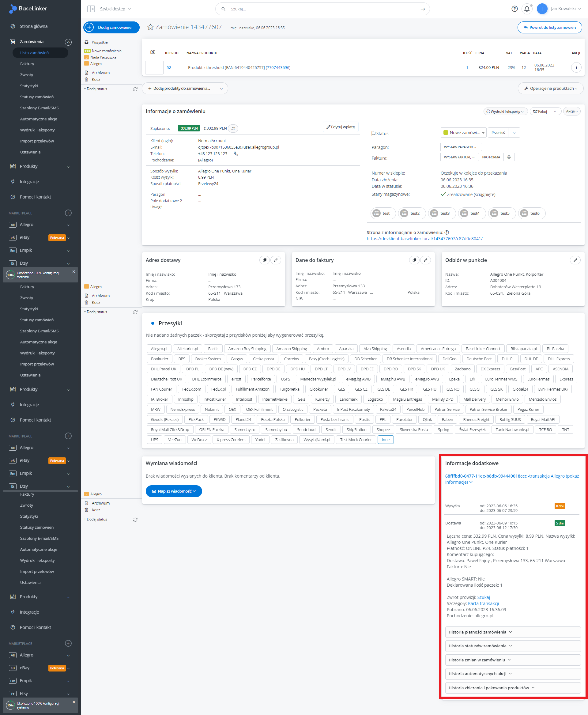The image size is (588, 715).
Task: Copy the Adres dostawy data icon
Action: click(265, 260)
